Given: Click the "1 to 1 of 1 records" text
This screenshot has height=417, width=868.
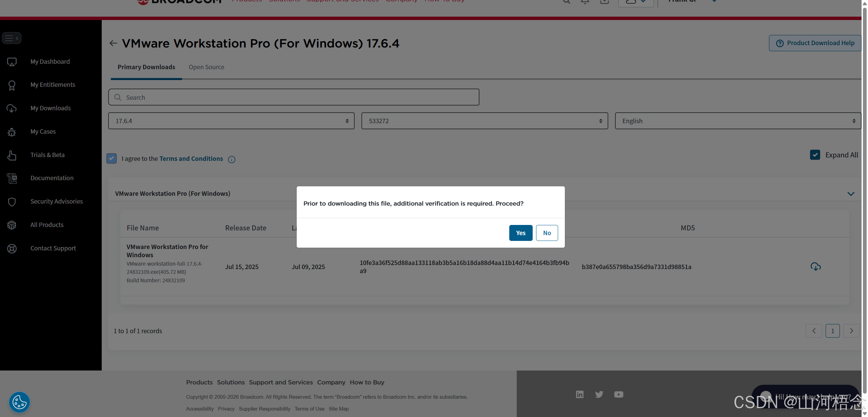Looking at the screenshot, I should (x=138, y=331).
